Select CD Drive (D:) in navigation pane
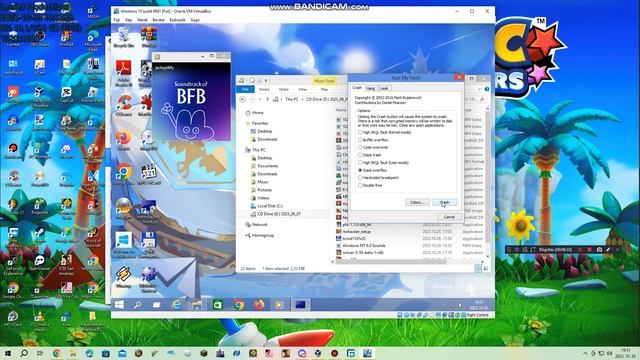 coord(276,214)
